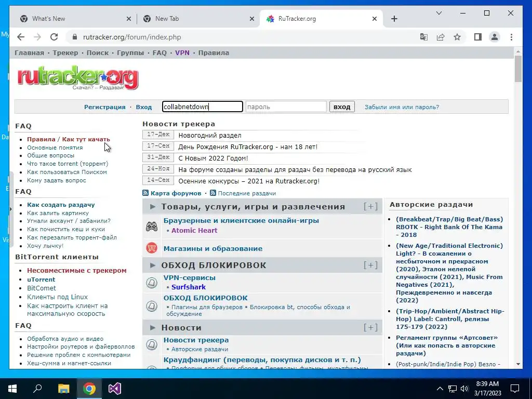Viewport: 532px width, 399px height.
Task: Open Трекер in the top menu
Action: 65,52
